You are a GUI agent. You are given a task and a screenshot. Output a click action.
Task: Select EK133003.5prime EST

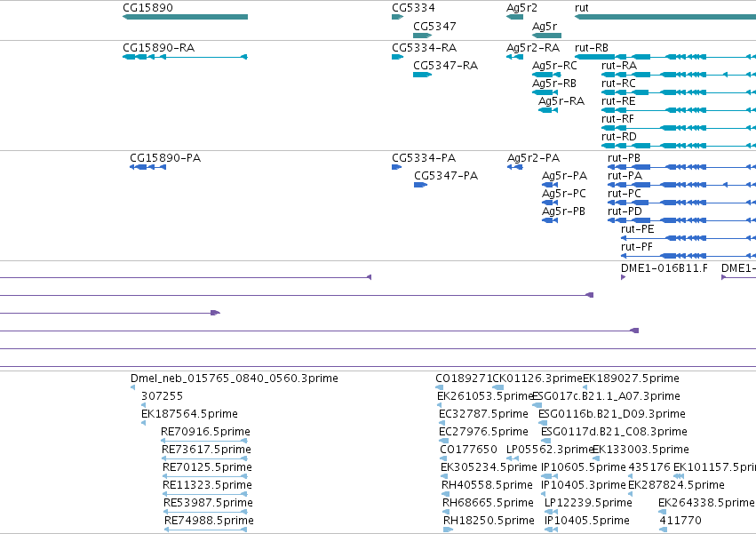coord(595,458)
